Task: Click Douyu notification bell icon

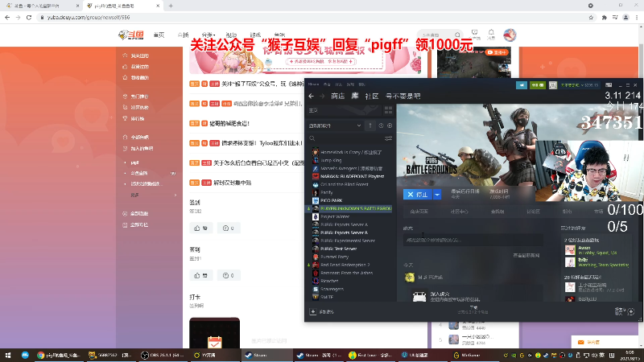Action: [x=491, y=34]
